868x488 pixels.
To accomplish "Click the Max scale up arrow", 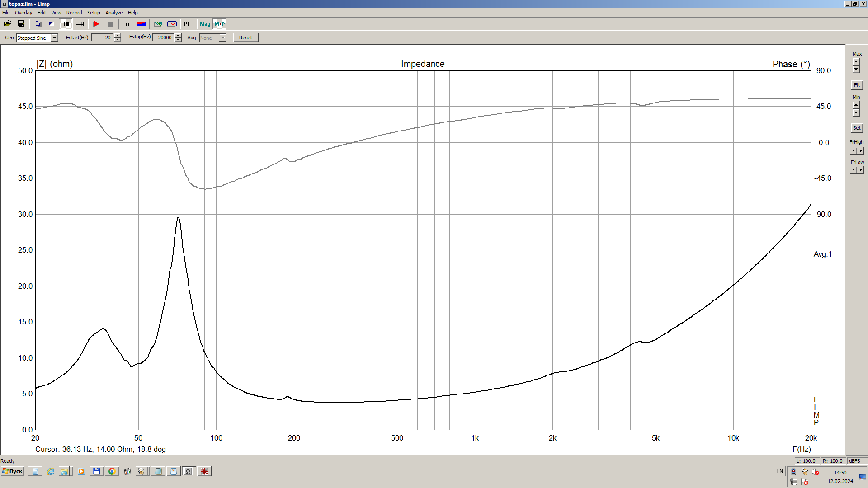I will click(856, 61).
